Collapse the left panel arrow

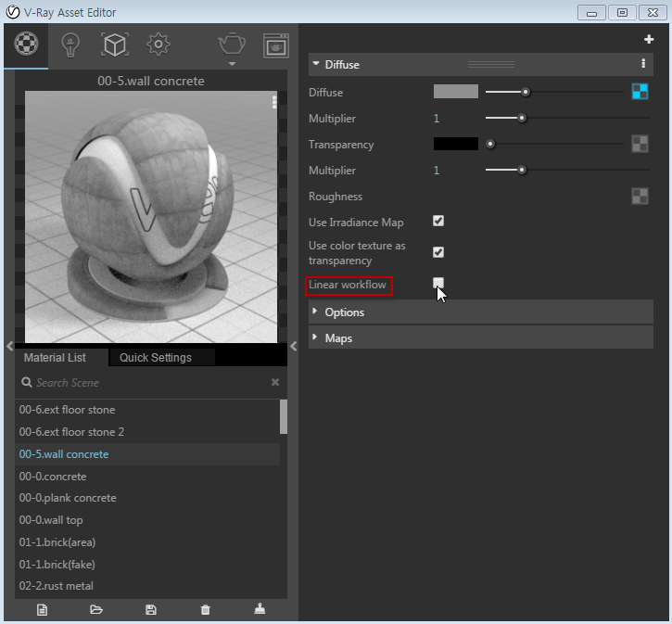[10, 346]
